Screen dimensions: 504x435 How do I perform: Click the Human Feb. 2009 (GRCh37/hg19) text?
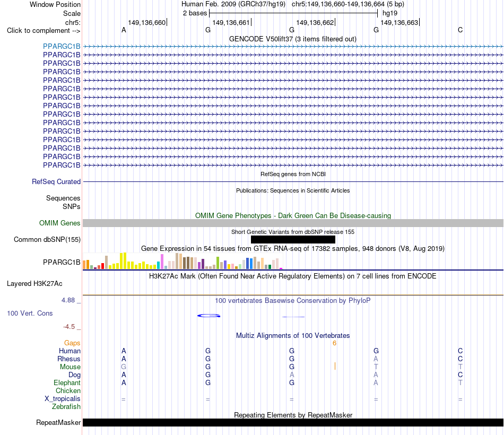tap(233, 4)
